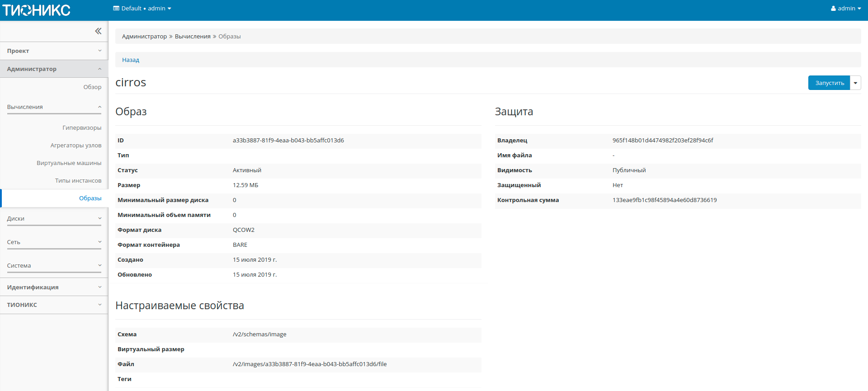
Task: Collapse the Администратор sidebar section
Action: [x=54, y=69]
